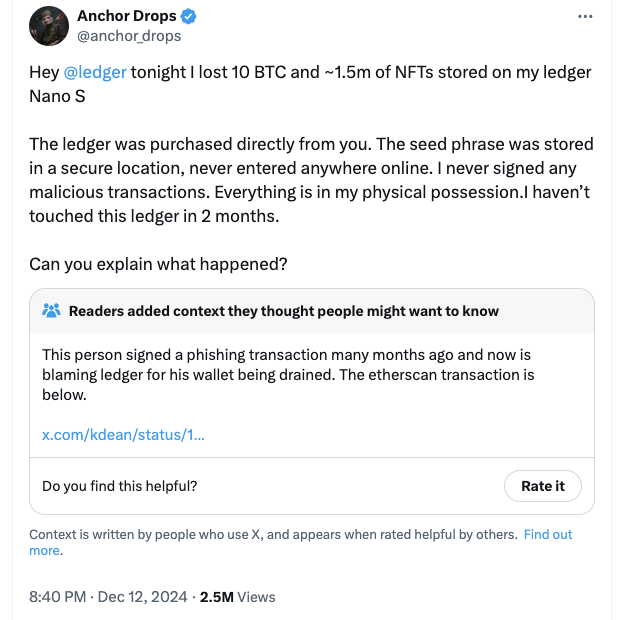Screen dimensions: 624x620
Task: Click the 'Context is written by people' disclaimer
Action: pos(273,534)
